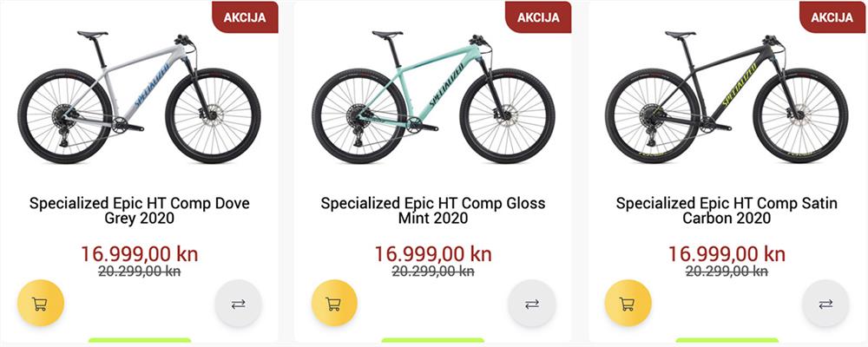Screen dimensions: 868x347
Task: Click the green bar below Gloss Mint card
Action: [x=433, y=340]
